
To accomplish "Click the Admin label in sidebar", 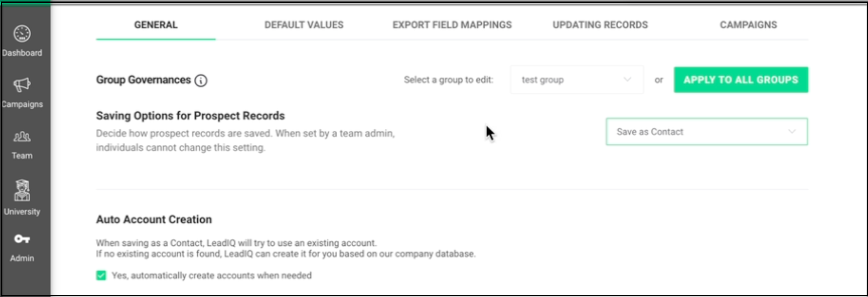I will pos(22,258).
